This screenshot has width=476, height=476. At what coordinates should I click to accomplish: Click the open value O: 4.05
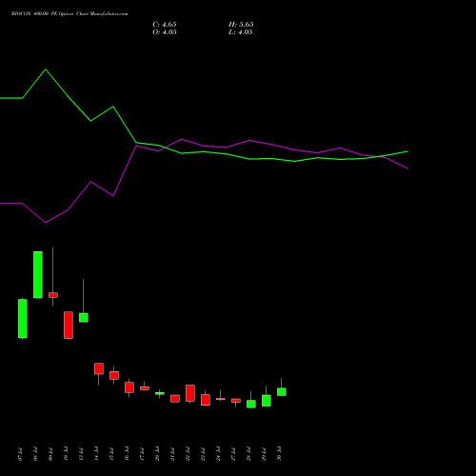click(165, 32)
